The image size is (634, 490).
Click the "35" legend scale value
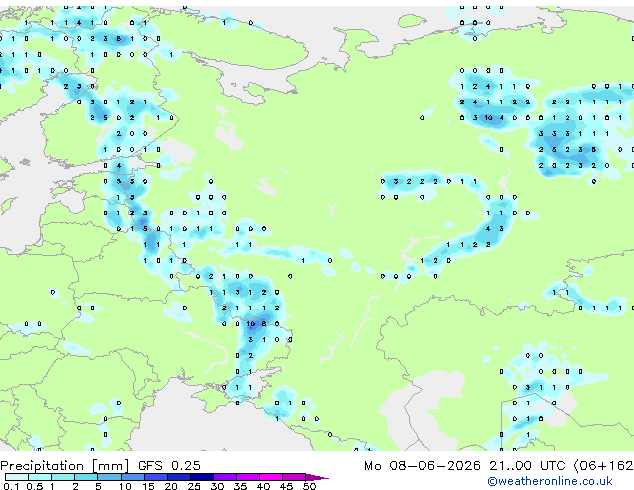pyautogui.click(x=240, y=486)
